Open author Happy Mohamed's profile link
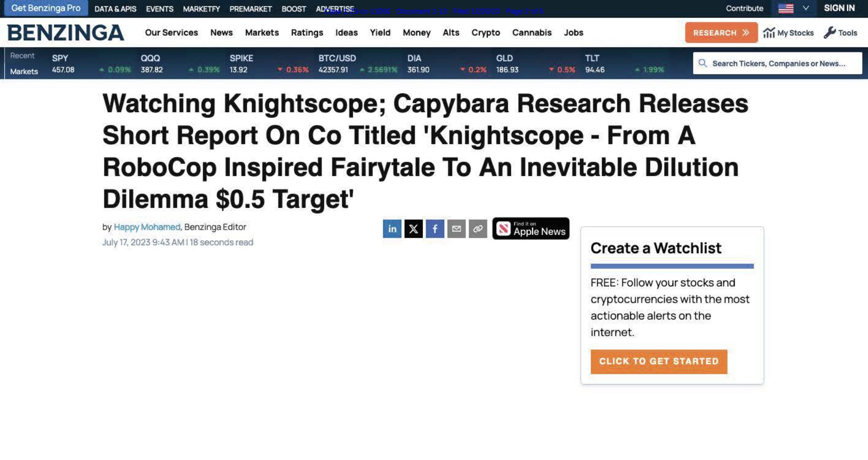Viewport: 868px width, 460px height. coord(147,227)
